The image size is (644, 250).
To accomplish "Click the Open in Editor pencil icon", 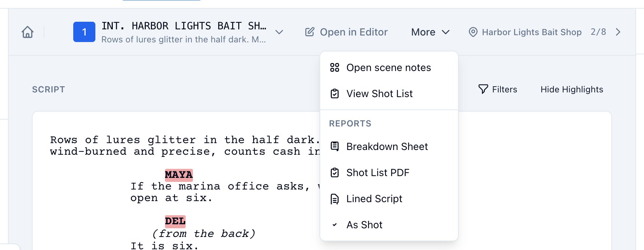I will pyautogui.click(x=310, y=32).
